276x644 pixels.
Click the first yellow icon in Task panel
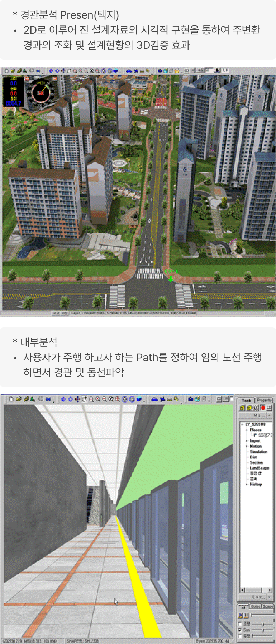coord(242,408)
